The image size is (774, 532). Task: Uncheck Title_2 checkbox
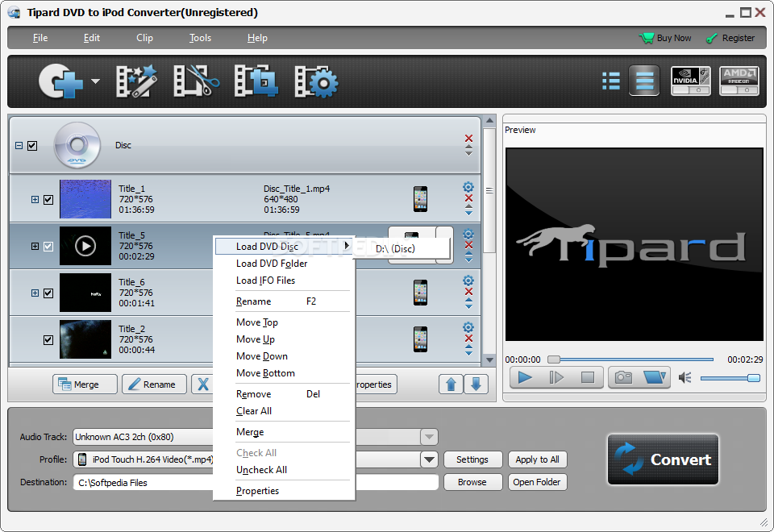coord(48,339)
